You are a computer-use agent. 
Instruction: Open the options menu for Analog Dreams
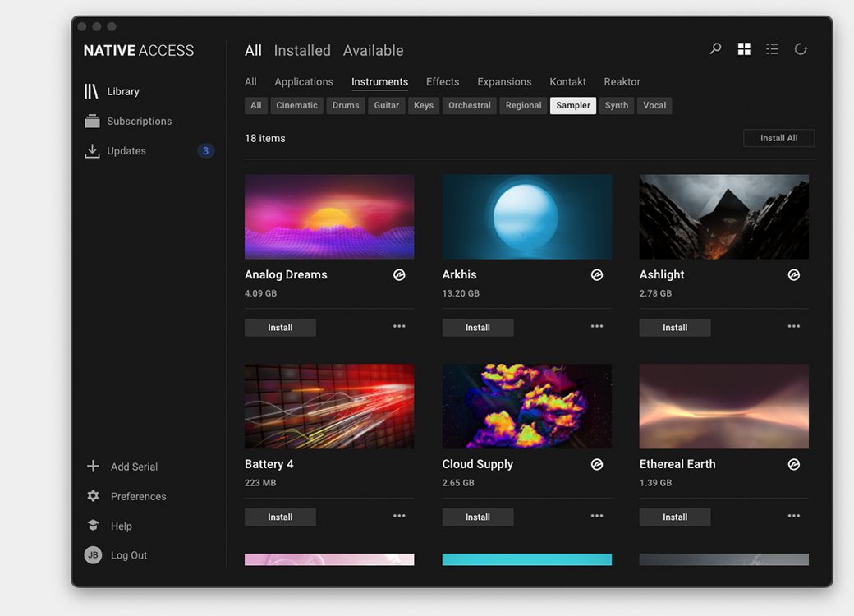coord(399,326)
